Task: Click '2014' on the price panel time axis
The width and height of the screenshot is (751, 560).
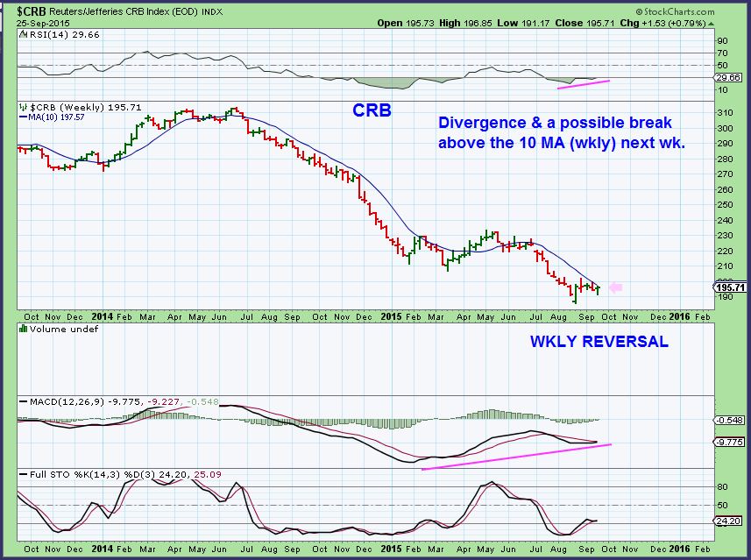Action: [x=102, y=316]
